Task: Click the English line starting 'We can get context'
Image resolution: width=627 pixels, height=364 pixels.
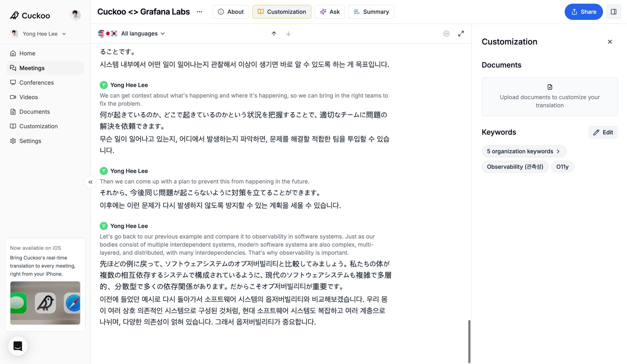Action: tap(244, 100)
